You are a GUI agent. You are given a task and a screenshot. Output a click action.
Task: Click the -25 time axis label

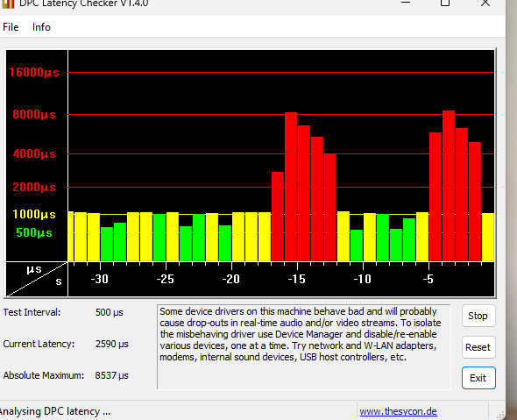[x=166, y=279]
